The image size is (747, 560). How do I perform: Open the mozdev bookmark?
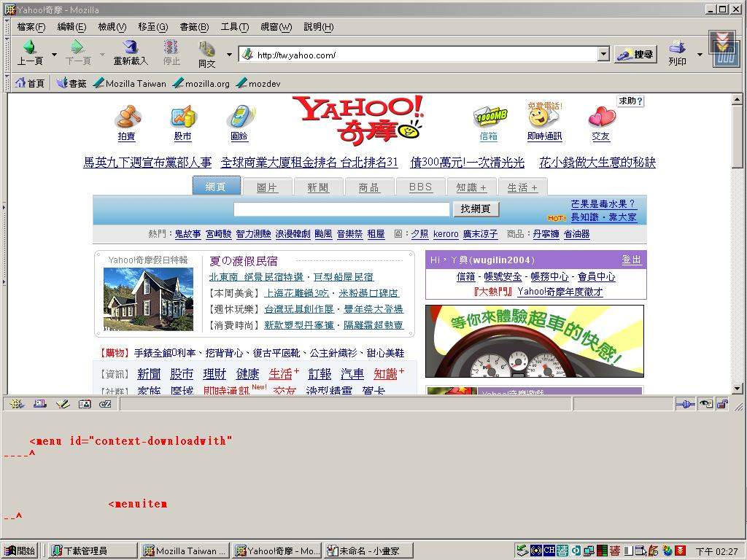point(258,83)
